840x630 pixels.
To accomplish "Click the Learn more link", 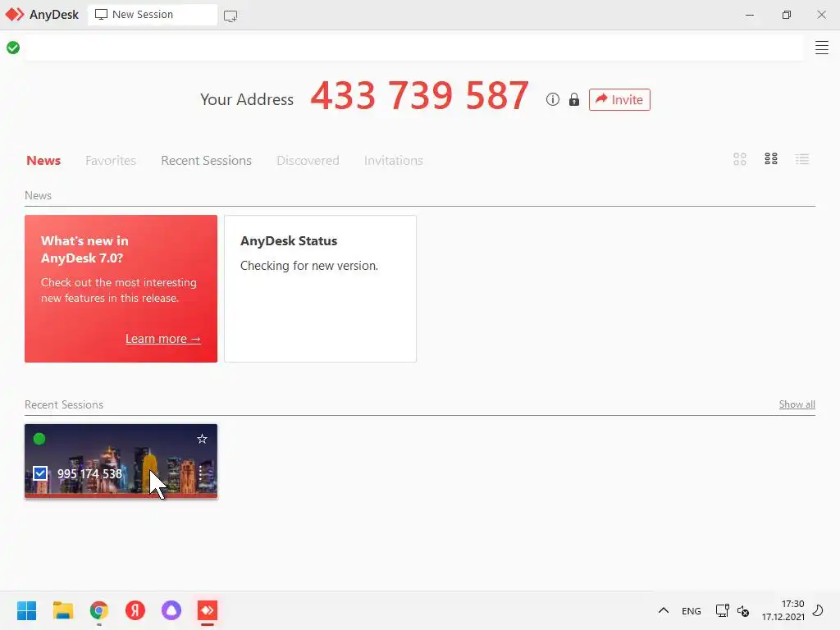I will click(x=163, y=339).
